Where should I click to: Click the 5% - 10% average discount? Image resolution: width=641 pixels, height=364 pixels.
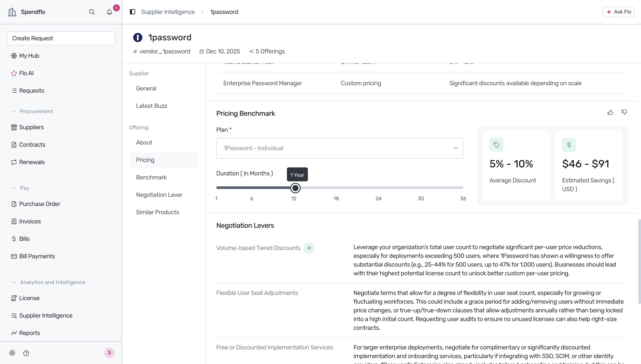pos(511,164)
